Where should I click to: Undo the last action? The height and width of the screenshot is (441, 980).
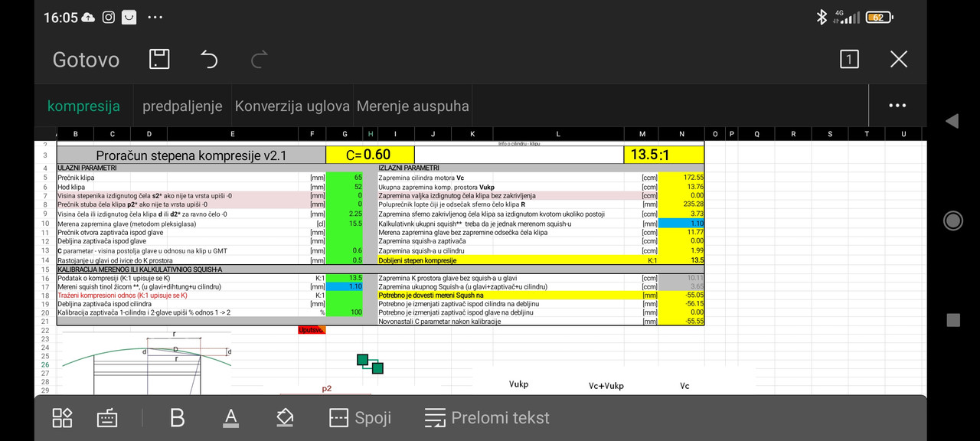click(x=209, y=59)
